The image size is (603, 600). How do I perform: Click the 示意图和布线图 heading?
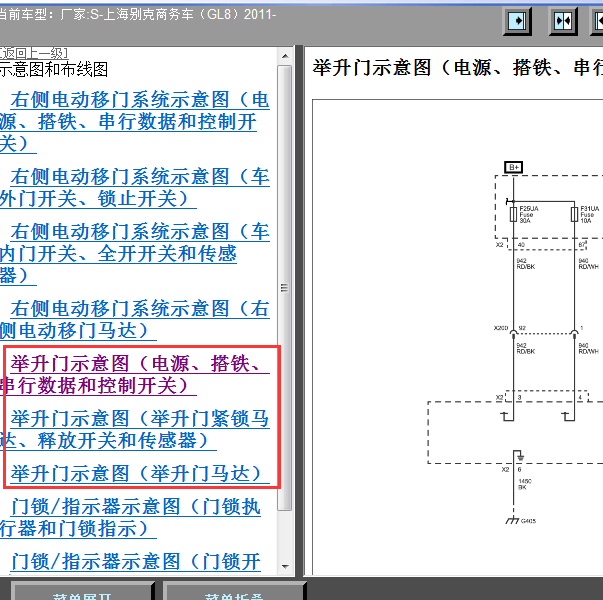pos(54,70)
